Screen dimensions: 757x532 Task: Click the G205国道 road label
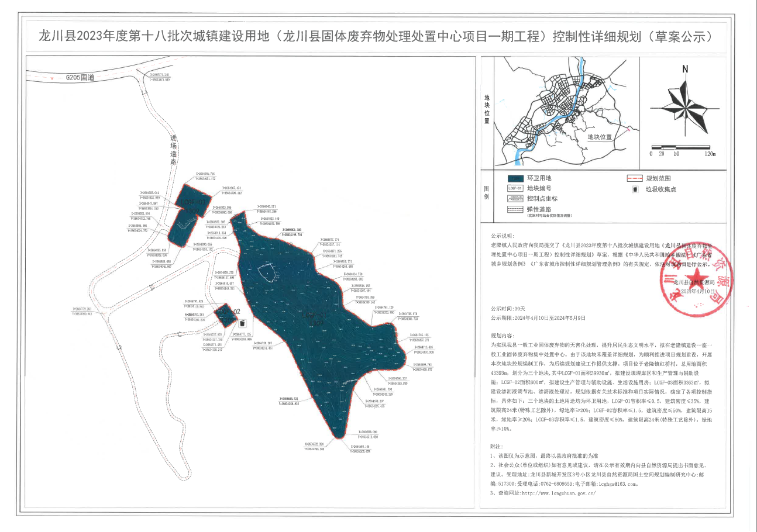pyautogui.click(x=80, y=77)
